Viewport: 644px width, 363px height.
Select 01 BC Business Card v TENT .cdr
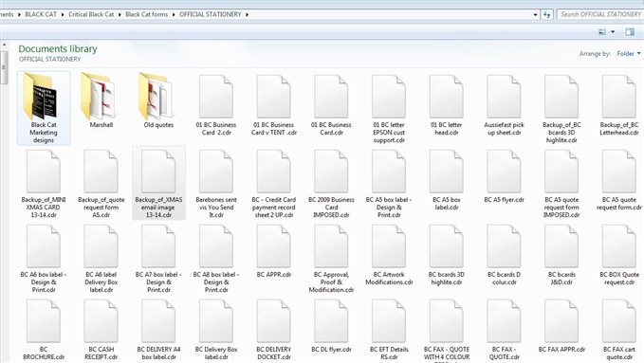pyautogui.click(x=274, y=105)
